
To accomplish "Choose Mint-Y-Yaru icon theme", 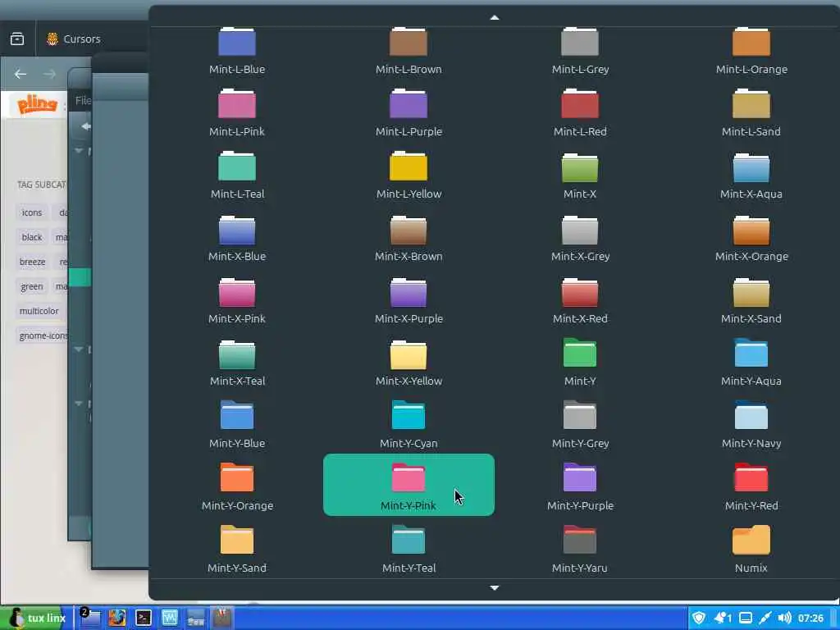I will 580,547.
